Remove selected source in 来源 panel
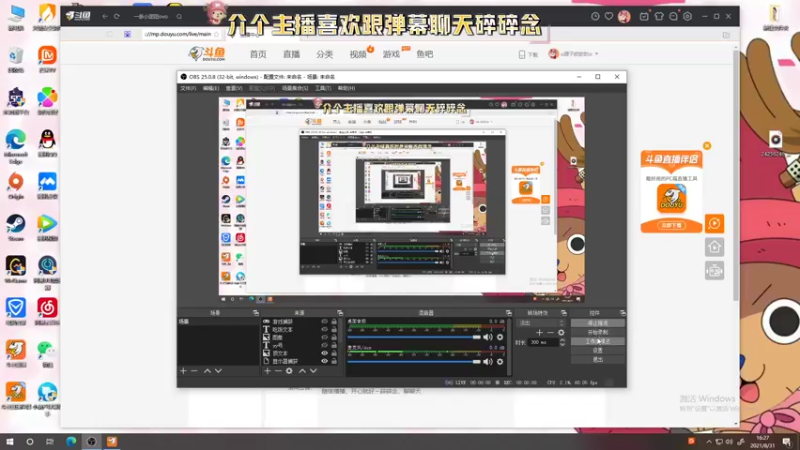800x450 pixels. (278, 371)
